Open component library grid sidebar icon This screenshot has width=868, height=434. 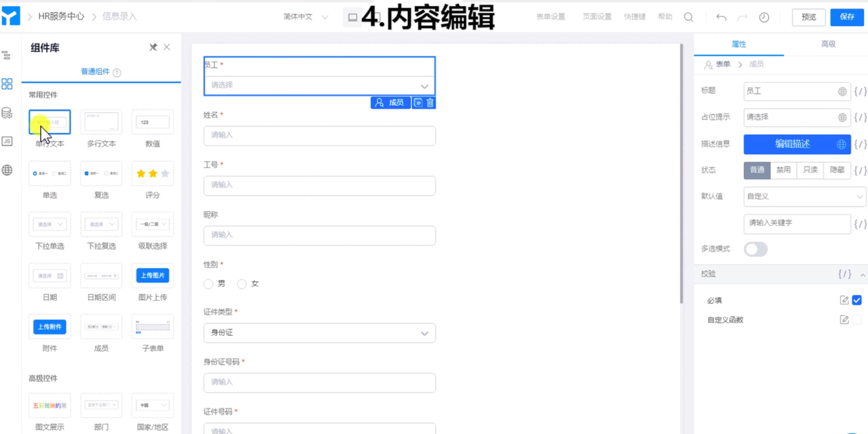(7, 83)
